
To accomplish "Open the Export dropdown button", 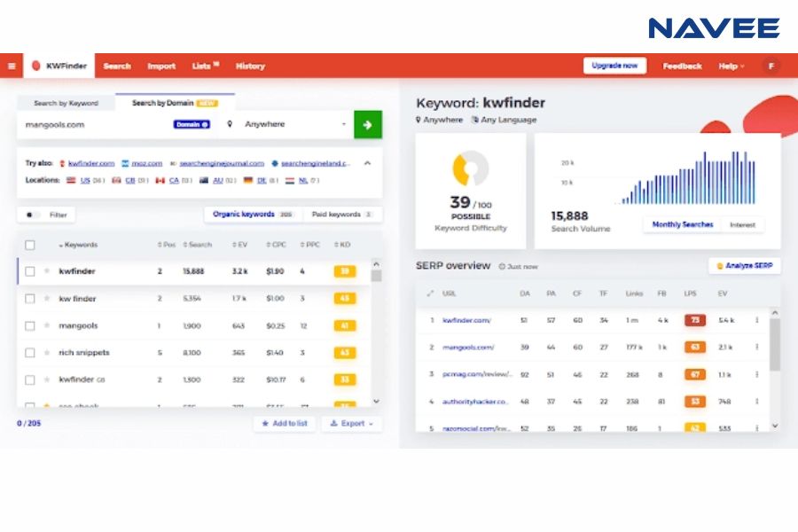I will coord(352,424).
